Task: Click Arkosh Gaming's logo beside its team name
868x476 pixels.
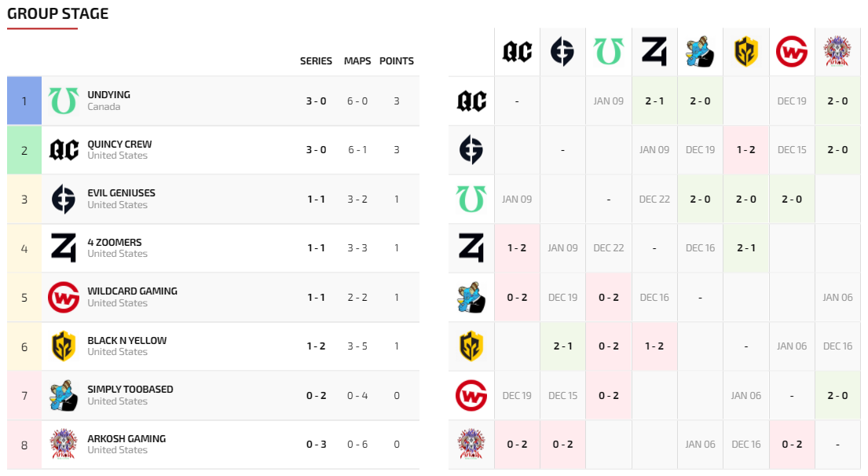Action: [64, 444]
